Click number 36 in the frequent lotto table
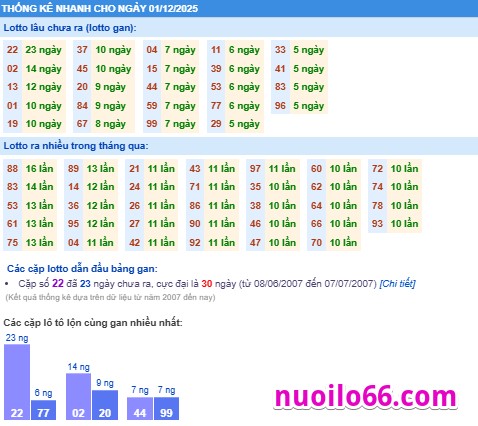The width and height of the screenshot is (478, 426). (x=73, y=205)
